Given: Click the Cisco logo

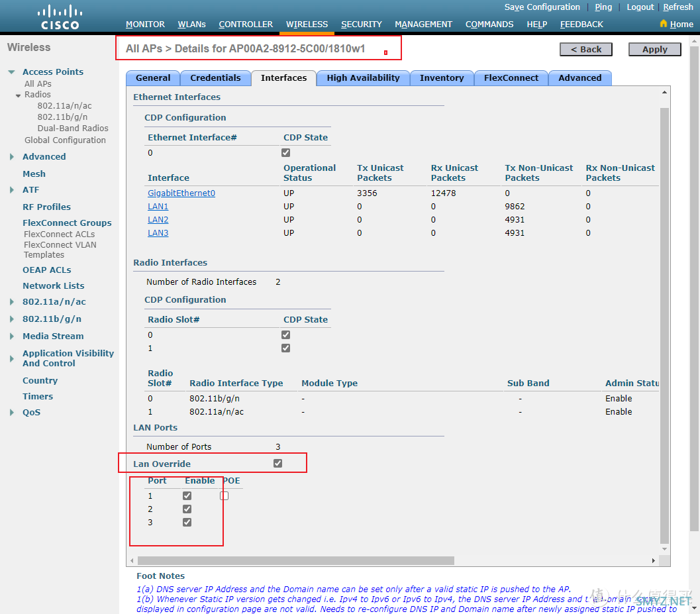Looking at the screenshot, I should pyautogui.click(x=59, y=16).
